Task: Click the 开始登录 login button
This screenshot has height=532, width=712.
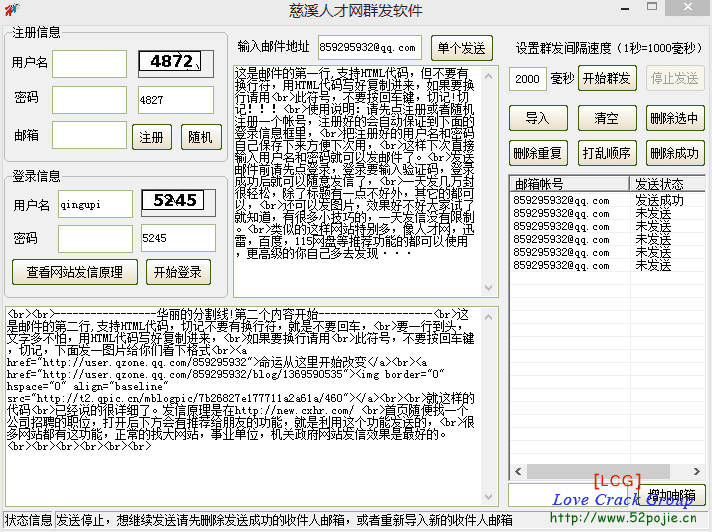Action: click(x=179, y=271)
